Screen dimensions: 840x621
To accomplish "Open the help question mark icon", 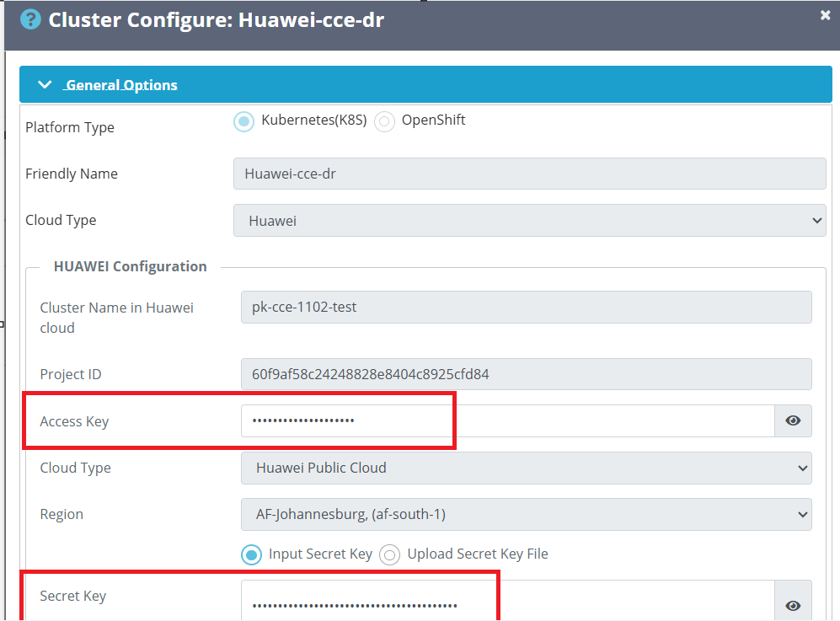I will (x=30, y=20).
